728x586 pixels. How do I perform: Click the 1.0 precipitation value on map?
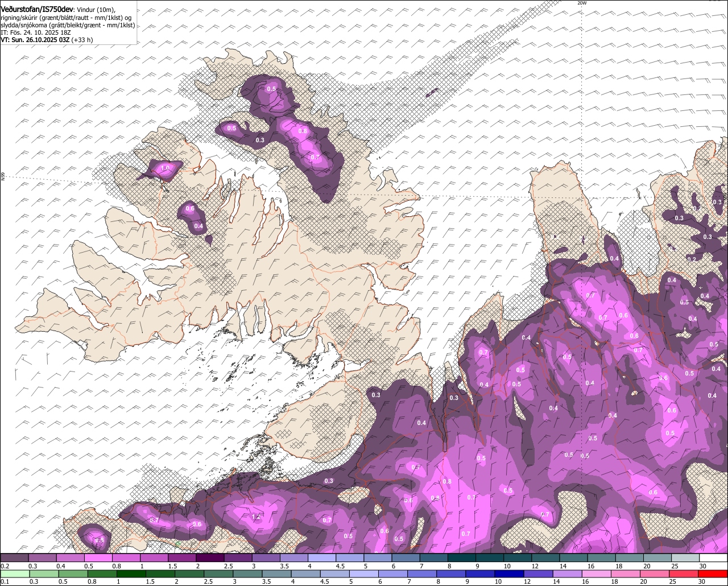tap(165, 168)
